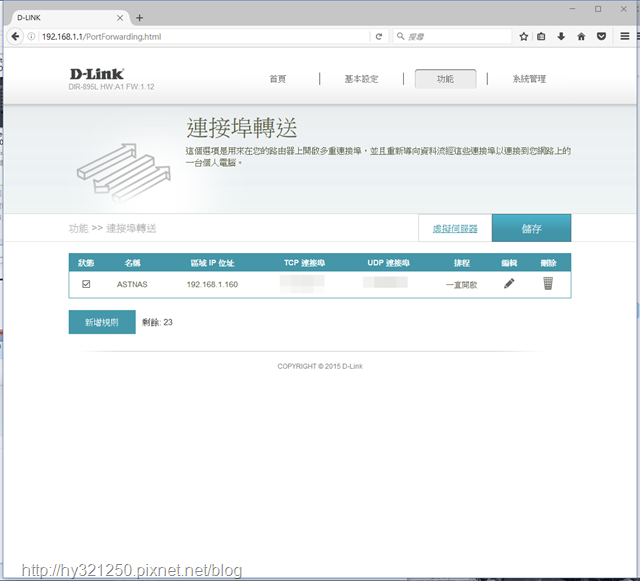The height and width of the screenshot is (581, 640).
Task: Open the Firefox hamburger menu
Action: pos(624,36)
